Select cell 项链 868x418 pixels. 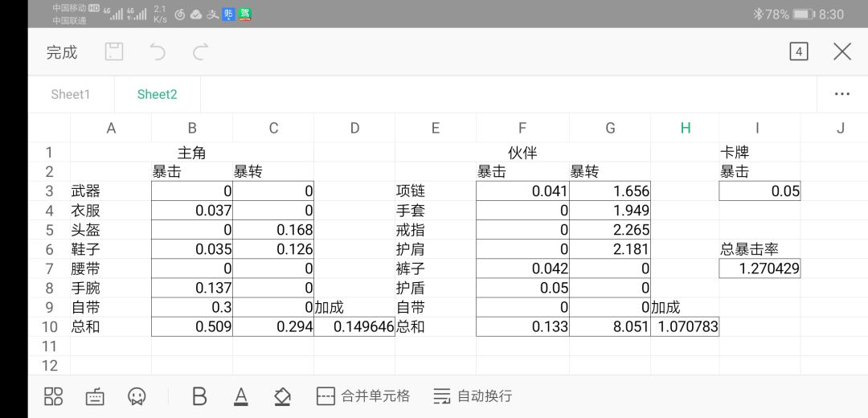point(436,191)
